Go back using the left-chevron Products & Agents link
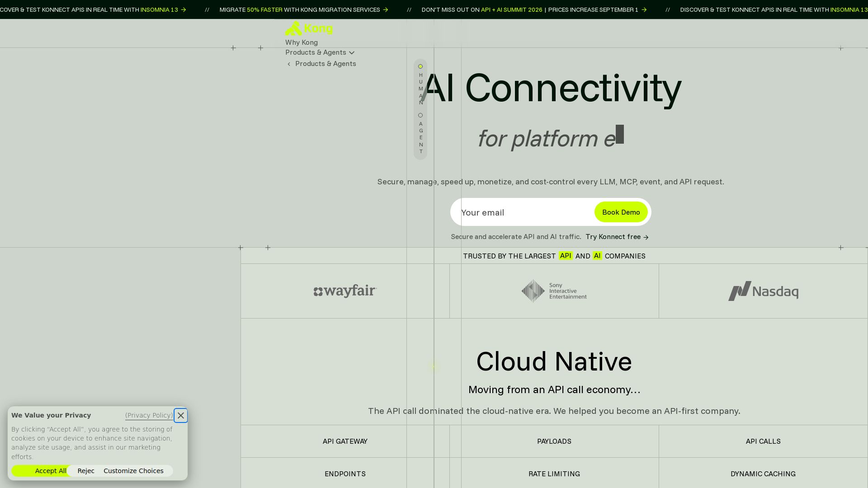Screen dimensions: 868x488 click(321, 64)
